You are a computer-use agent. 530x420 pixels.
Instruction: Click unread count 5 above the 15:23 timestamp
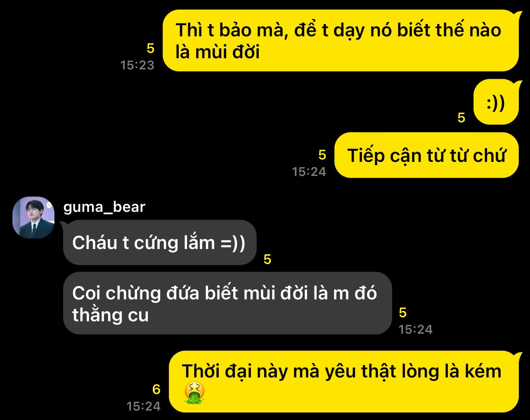click(151, 48)
